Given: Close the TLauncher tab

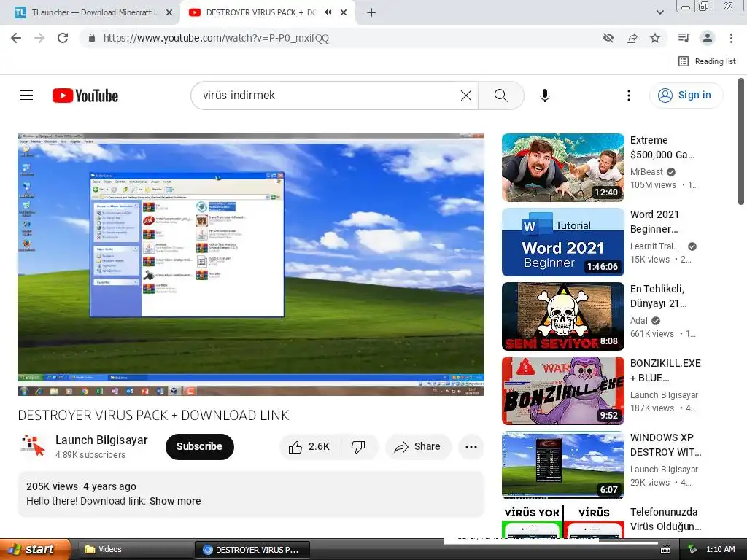Looking at the screenshot, I should pyautogui.click(x=169, y=12).
